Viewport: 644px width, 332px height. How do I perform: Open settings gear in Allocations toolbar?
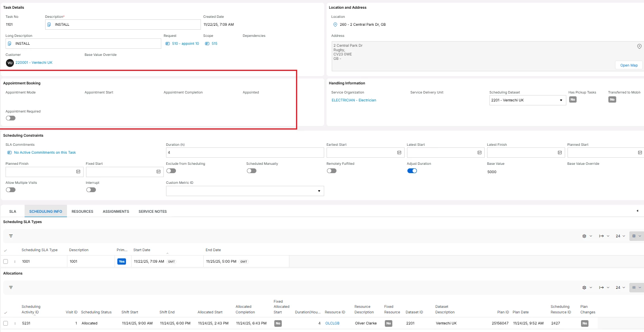(584, 288)
